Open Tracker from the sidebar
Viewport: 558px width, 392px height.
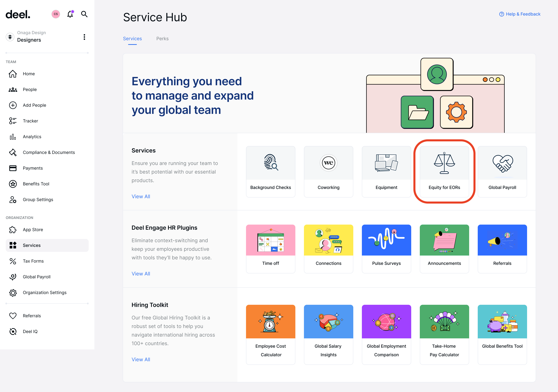(x=30, y=121)
